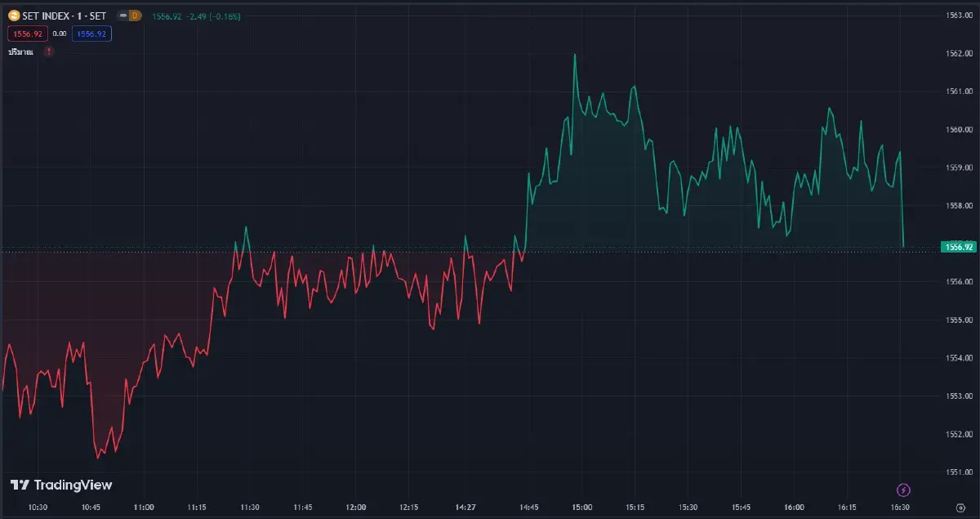This screenshot has height=519, width=980.
Task: Click the purple lightning event marker icon
Action: coord(903,490)
